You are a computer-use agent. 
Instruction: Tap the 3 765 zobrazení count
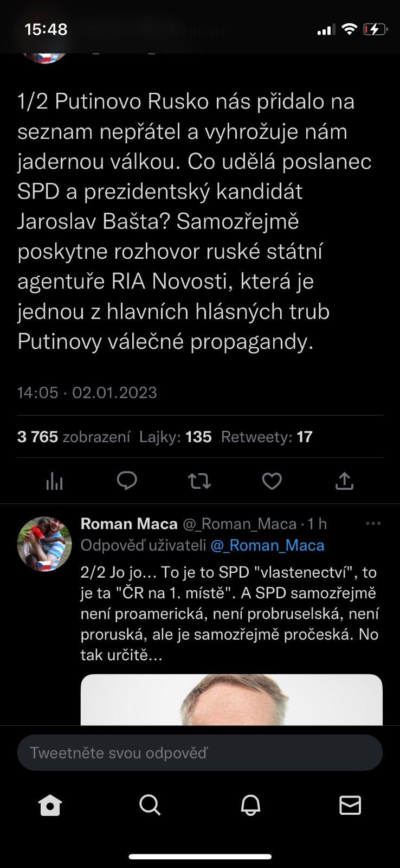click(74, 437)
